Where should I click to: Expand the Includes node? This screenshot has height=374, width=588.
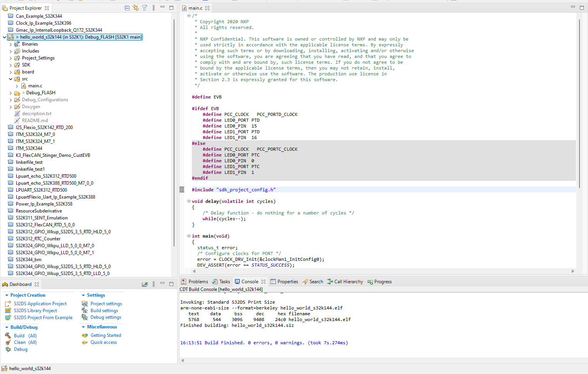tap(10, 51)
